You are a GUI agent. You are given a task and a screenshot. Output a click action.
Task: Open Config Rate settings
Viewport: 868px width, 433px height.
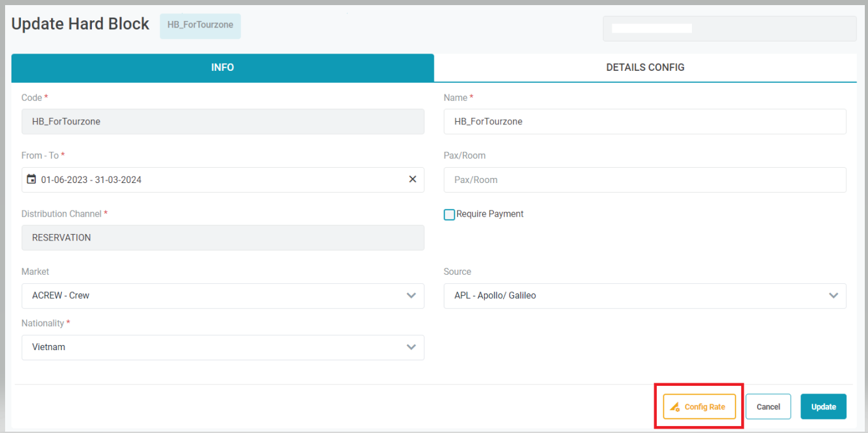[699, 407]
